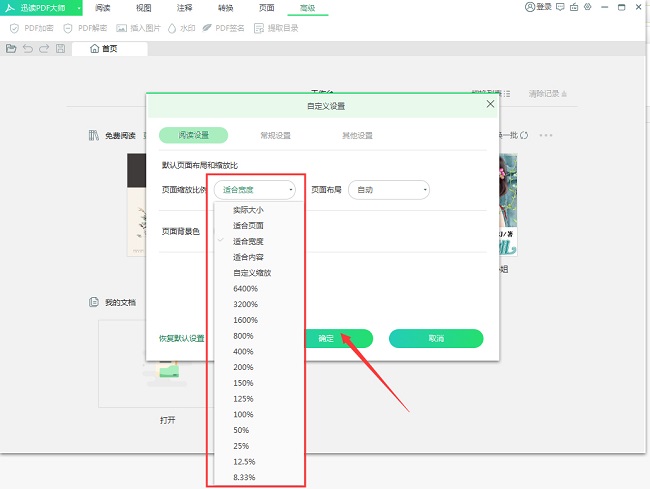
Task: Open the 视图 menu tab
Action: [143, 8]
